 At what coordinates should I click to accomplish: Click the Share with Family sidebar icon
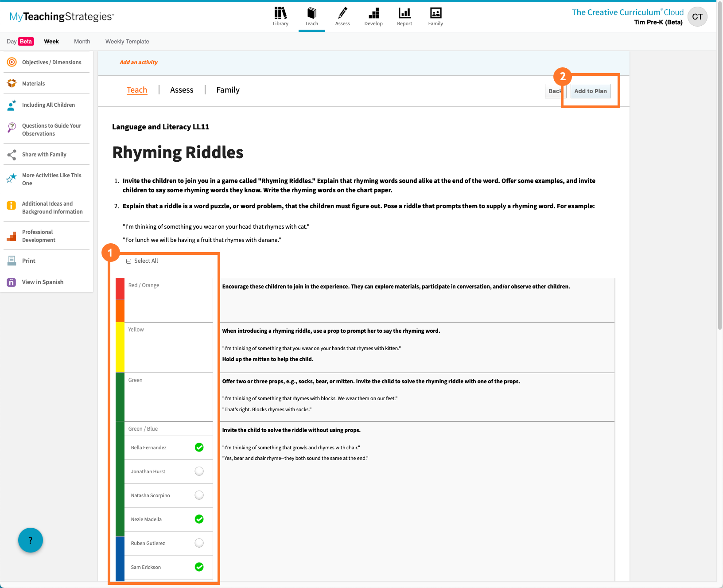(x=44, y=154)
